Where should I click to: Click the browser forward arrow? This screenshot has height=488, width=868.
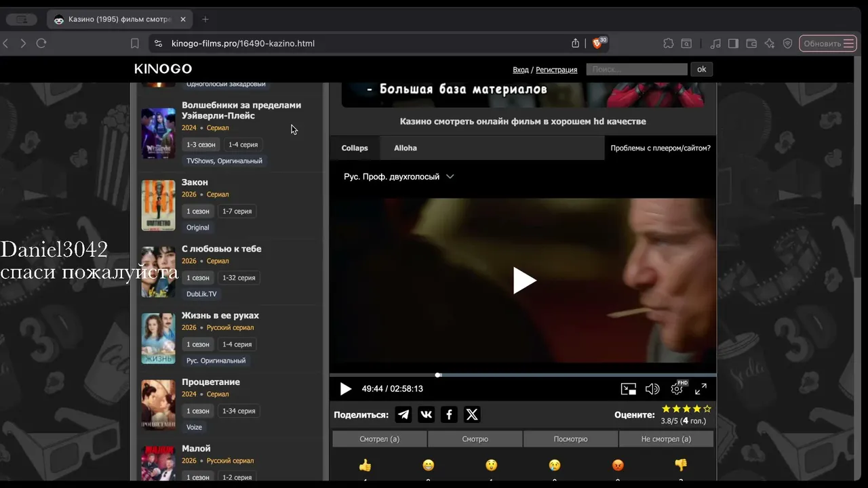click(23, 43)
